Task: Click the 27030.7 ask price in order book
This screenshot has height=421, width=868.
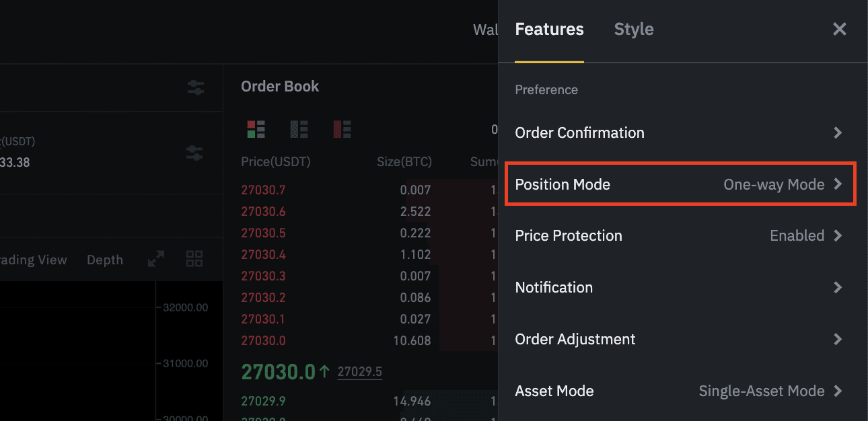Action: point(263,190)
